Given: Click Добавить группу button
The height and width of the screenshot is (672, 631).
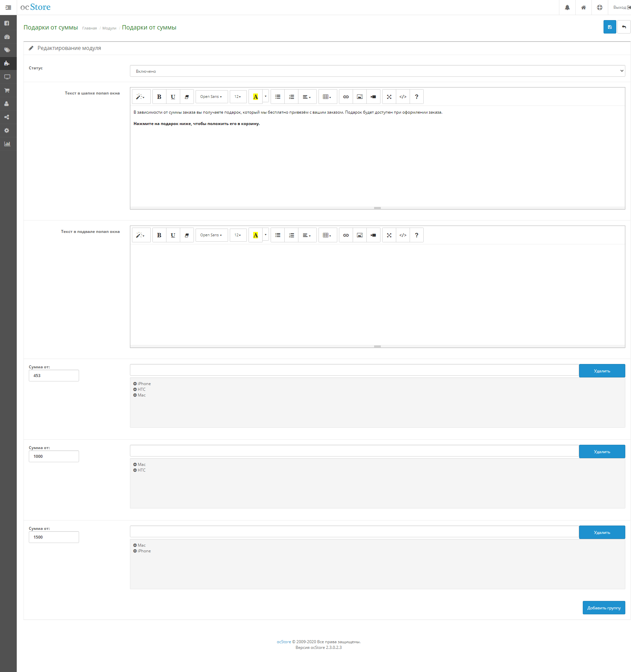Looking at the screenshot, I should coord(604,608).
